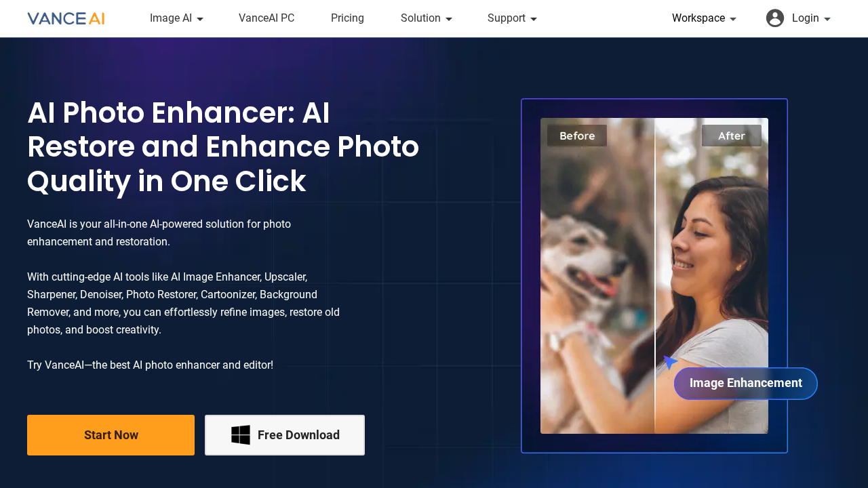Viewport: 868px width, 488px height.
Task: Open the Workspace dropdown menu
Action: pyautogui.click(x=704, y=18)
